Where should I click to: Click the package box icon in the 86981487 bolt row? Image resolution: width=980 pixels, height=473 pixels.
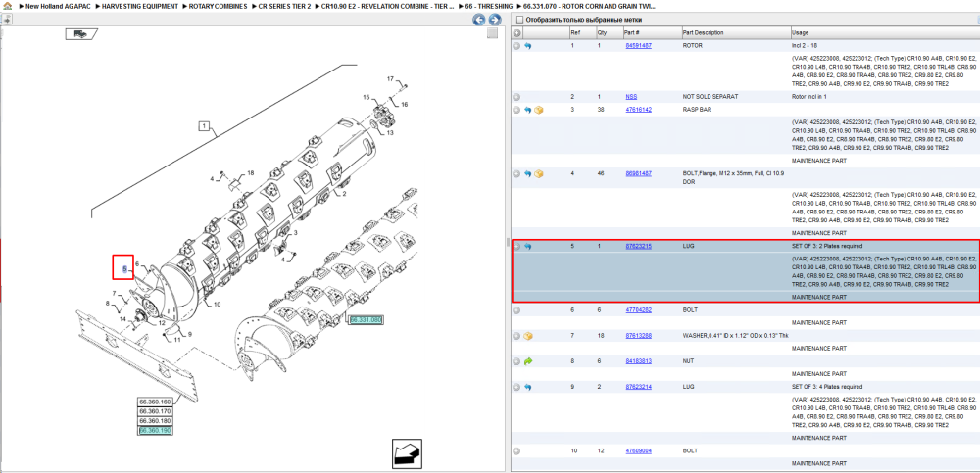click(539, 173)
